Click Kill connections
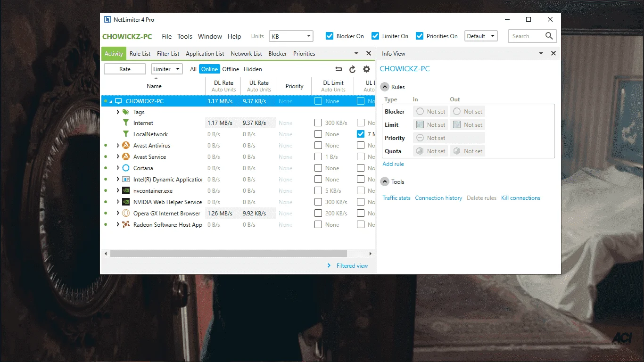 point(520,198)
